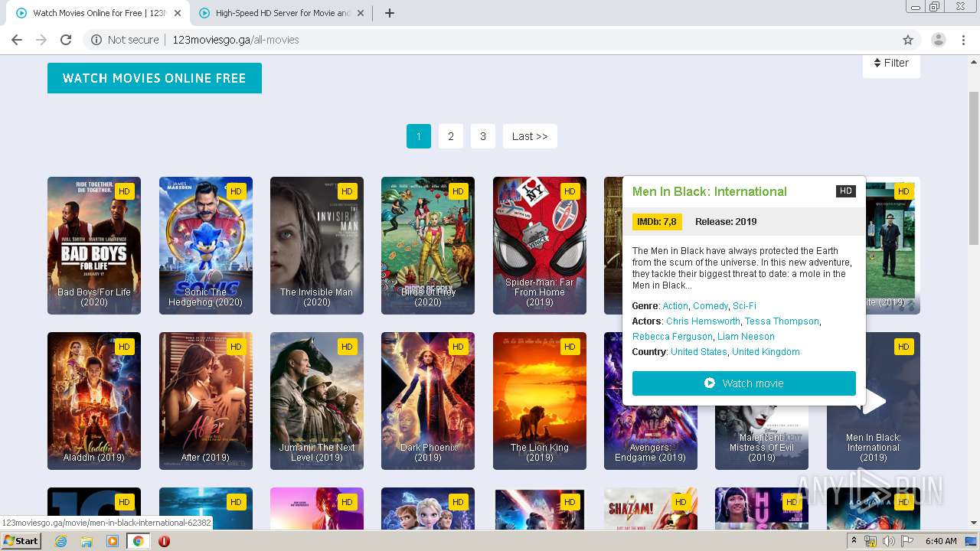The width and height of the screenshot is (980, 551).
Task: Open actor Chris Hemsworth link
Action: (703, 321)
